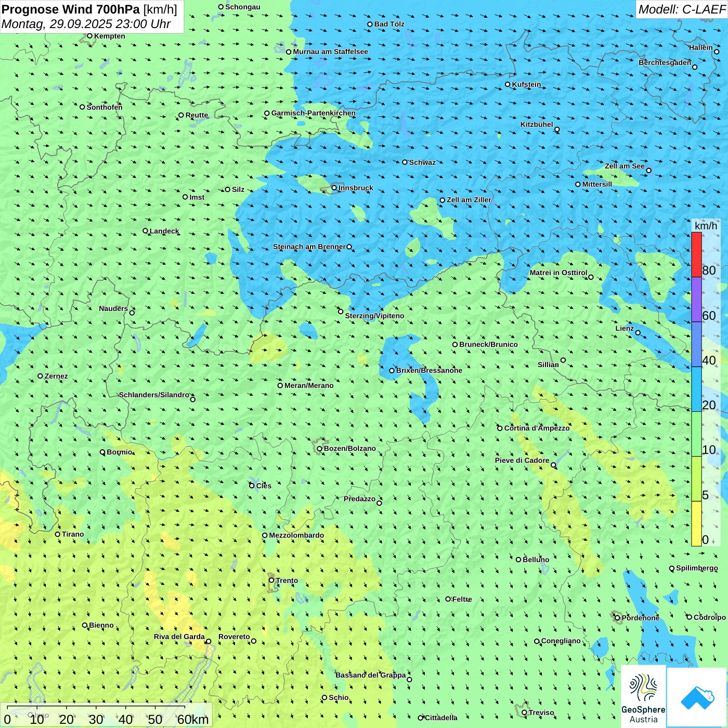Click the date Montag, 29.09.2025 23:00 Uhr

click(x=86, y=24)
